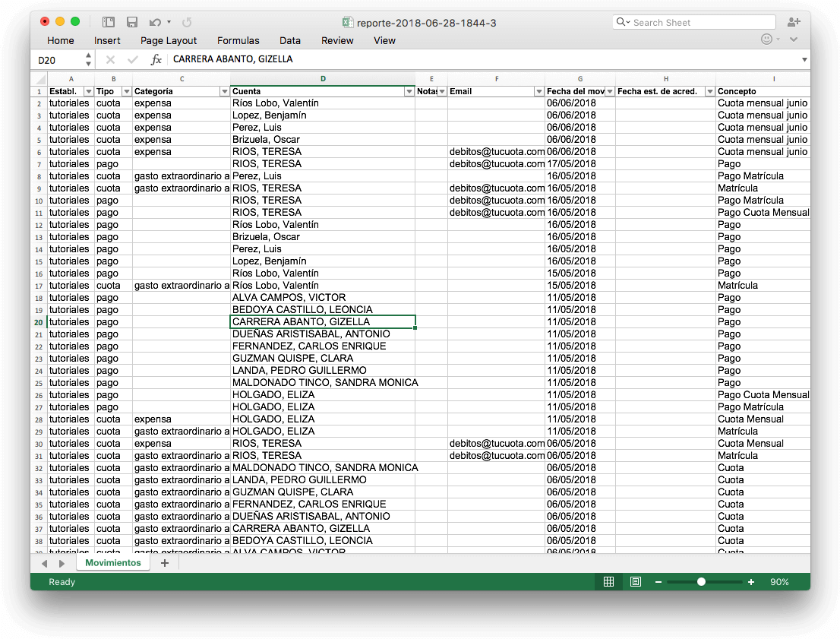The height and width of the screenshot is (639, 840).
Task: Select column D header
Action: (323, 79)
